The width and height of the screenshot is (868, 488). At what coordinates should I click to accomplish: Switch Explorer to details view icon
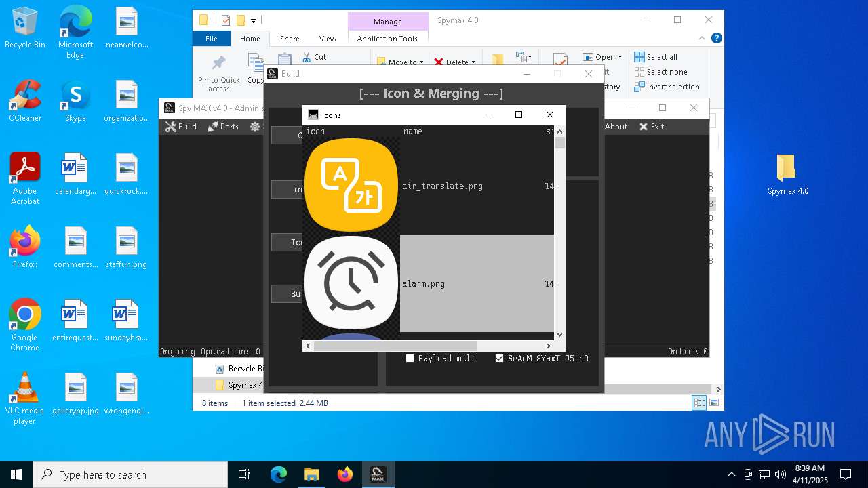coord(699,403)
